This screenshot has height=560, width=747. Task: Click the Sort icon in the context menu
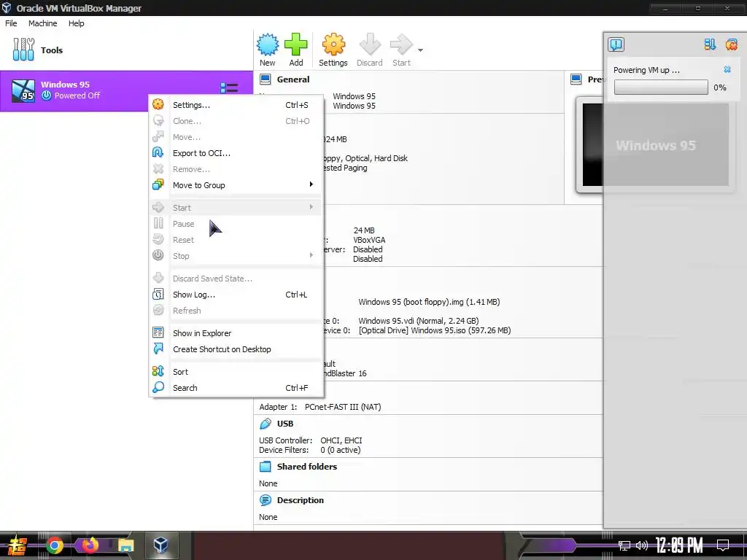coord(158,371)
